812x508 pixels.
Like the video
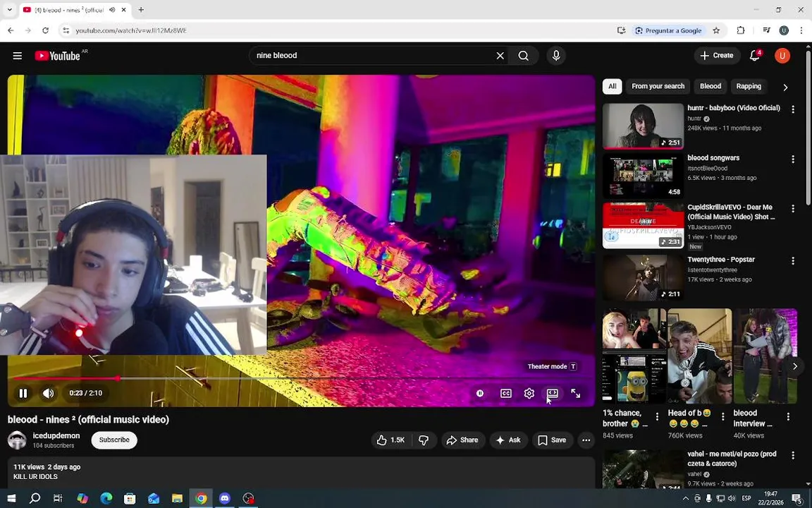click(x=391, y=440)
